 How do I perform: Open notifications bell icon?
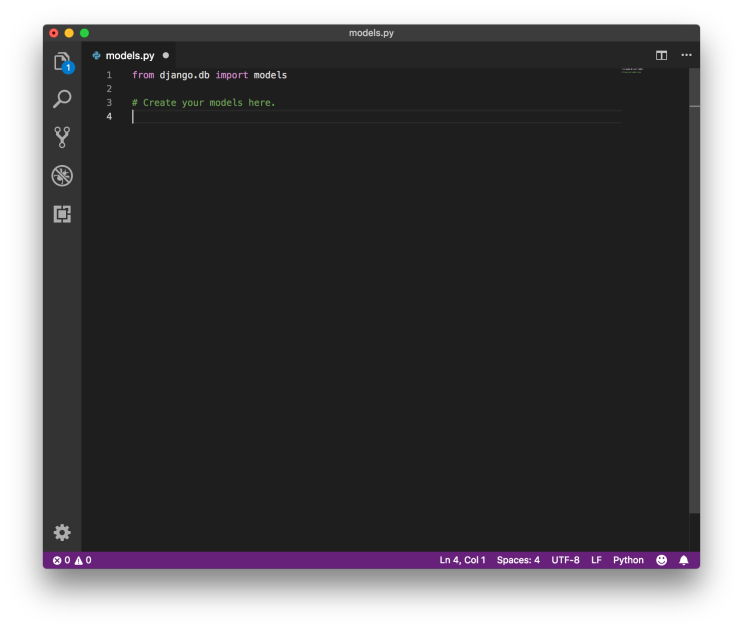pos(684,560)
